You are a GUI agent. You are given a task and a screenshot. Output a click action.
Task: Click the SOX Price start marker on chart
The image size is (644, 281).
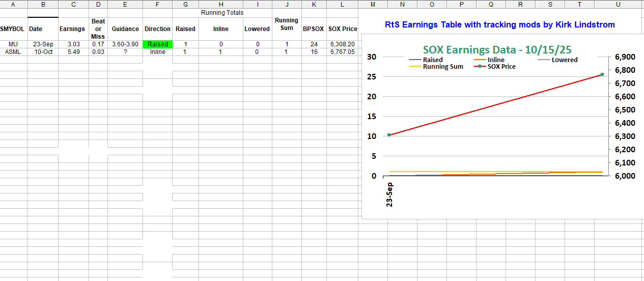[389, 135]
